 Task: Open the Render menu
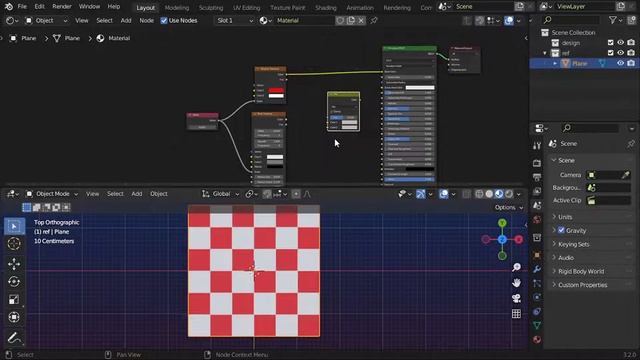coord(62,7)
